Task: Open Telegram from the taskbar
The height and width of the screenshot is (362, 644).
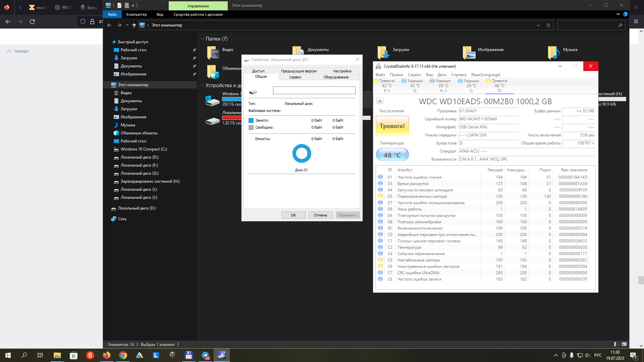Action: (x=205, y=355)
